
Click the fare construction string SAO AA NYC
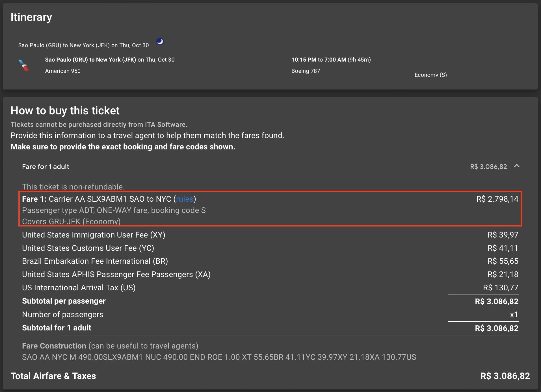219,357
